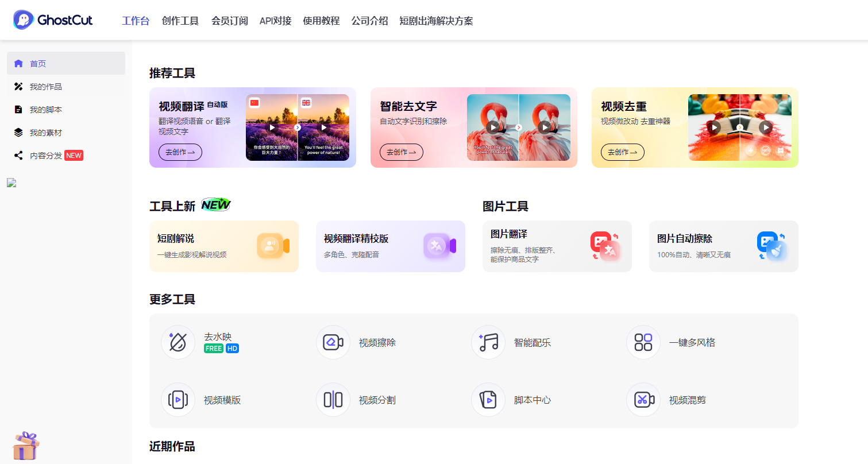Click the 我的作品 sidebar icon
Screen dimensions: 868x464
click(18, 87)
